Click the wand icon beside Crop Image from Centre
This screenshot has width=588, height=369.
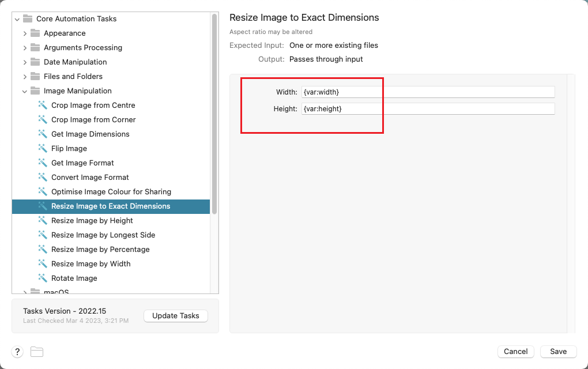pyautogui.click(x=43, y=105)
